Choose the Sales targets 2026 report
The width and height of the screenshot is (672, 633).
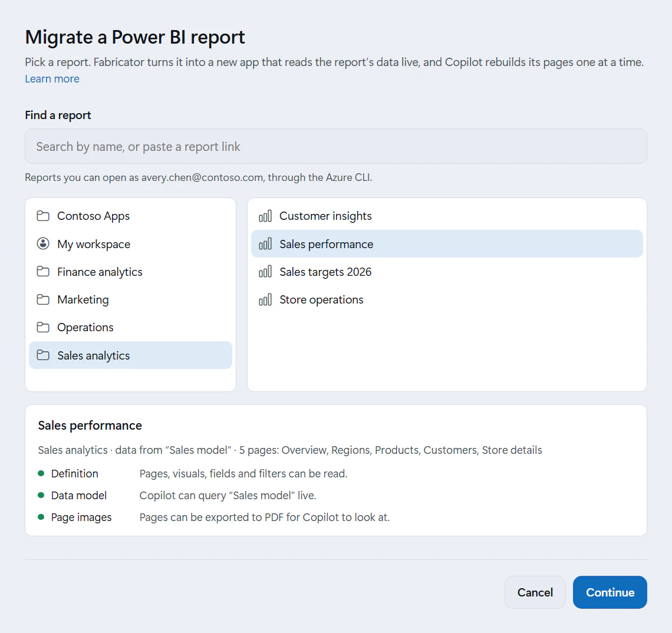(x=447, y=272)
